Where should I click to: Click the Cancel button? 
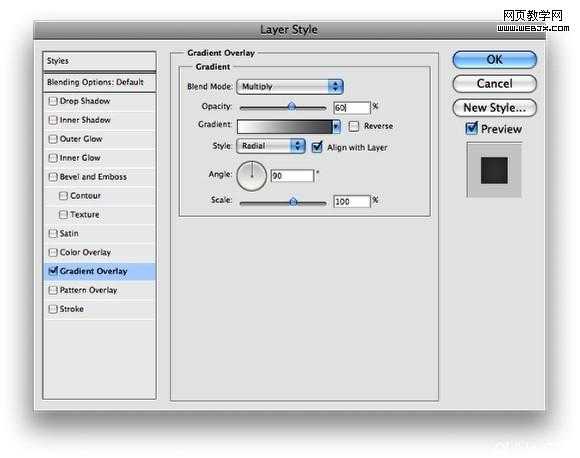pos(495,84)
